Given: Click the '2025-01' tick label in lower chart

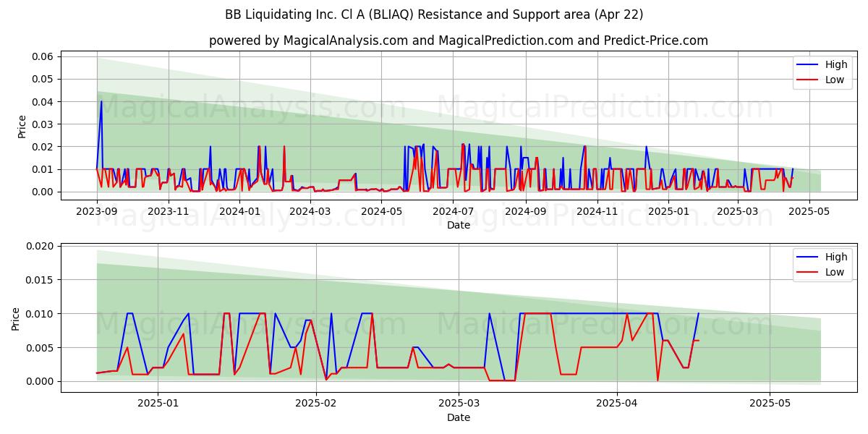Looking at the screenshot, I should point(158,404).
